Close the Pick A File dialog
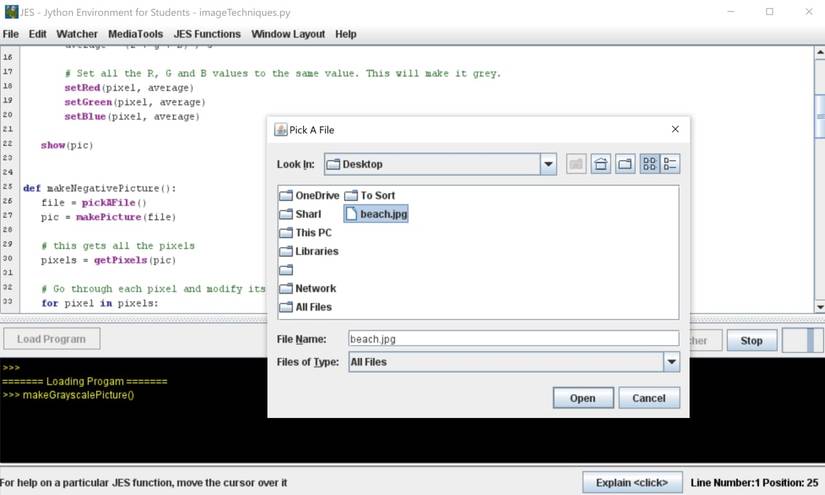825x495 pixels. 675,129
